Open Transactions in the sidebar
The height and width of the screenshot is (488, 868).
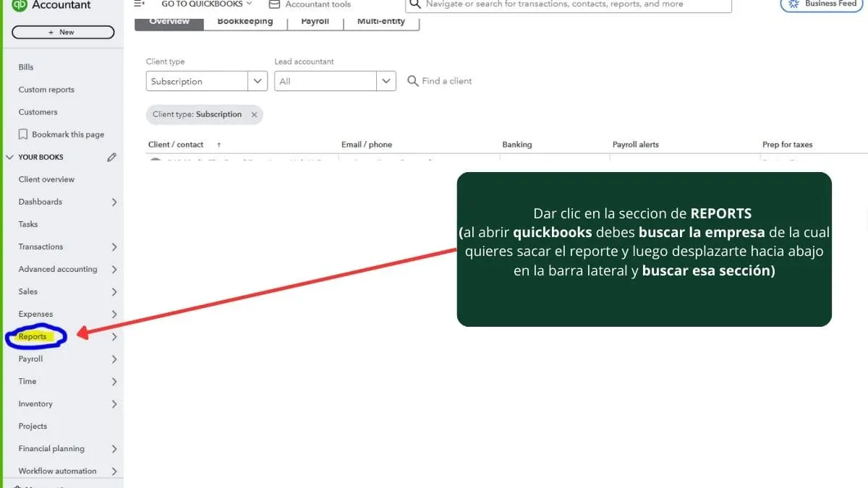[x=41, y=247]
